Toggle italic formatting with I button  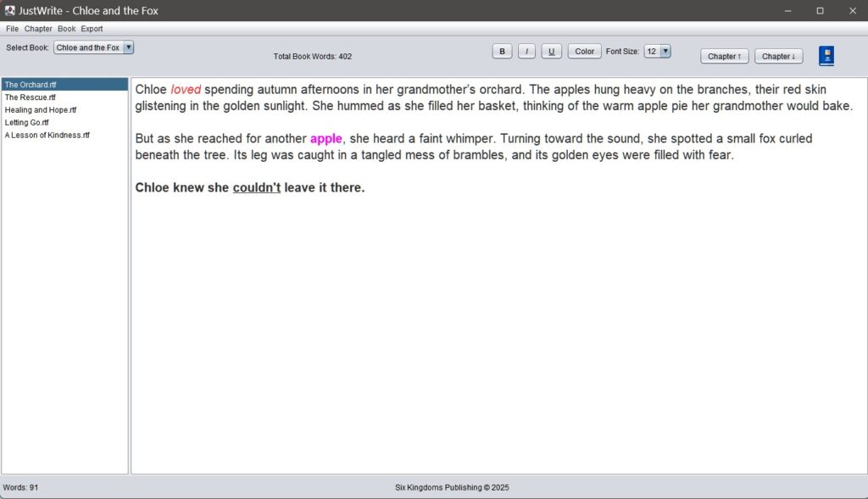click(526, 52)
